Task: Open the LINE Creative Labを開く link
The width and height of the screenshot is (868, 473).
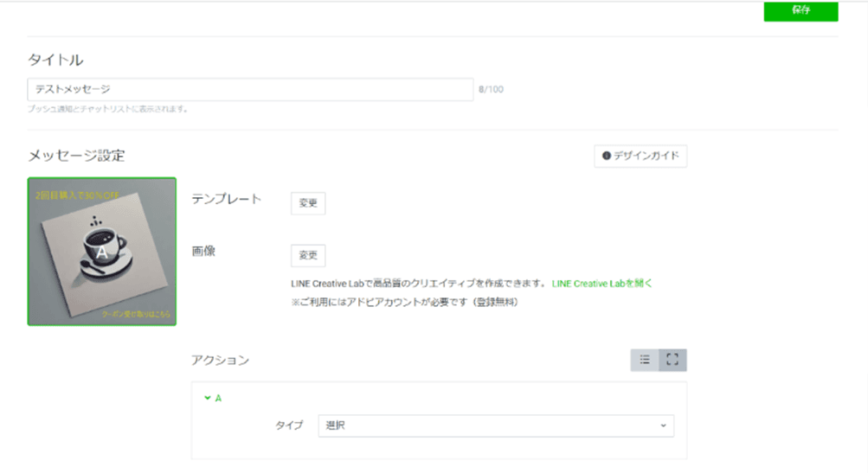Action: click(x=601, y=283)
